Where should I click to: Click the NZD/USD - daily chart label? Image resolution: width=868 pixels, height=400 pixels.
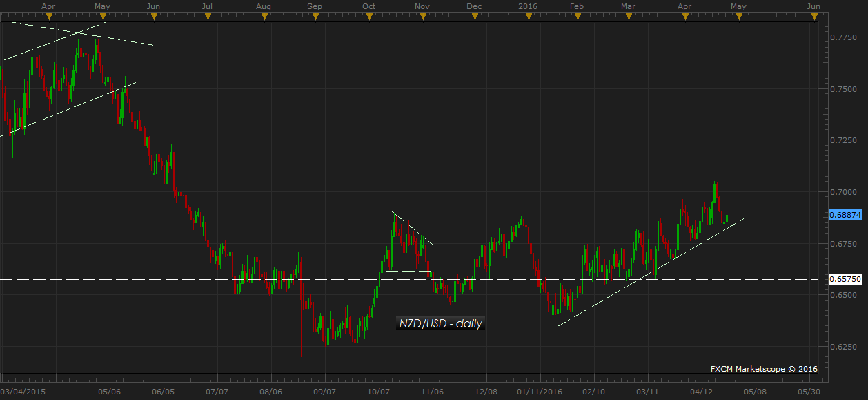[440, 323]
